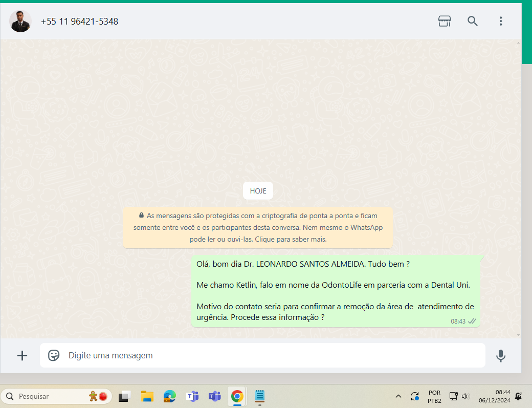Open the second Microsoft Teams taskbar icon
The width and height of the screenshot is (532, 408).
click(214, 396)
